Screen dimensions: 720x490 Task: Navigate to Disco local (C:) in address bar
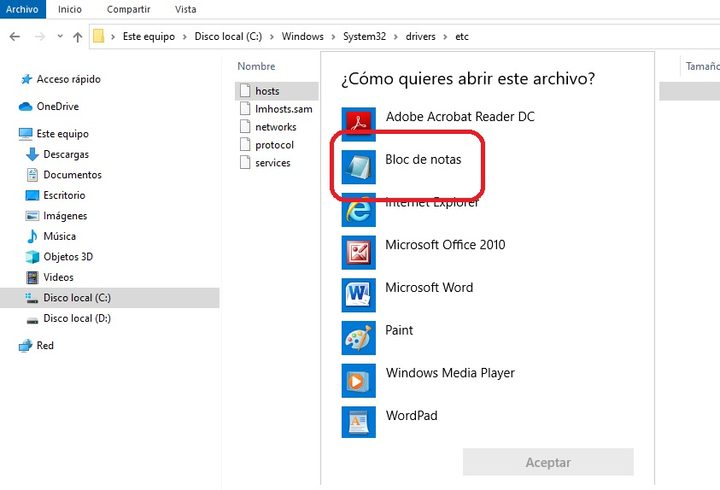click(x=228, y=36)
